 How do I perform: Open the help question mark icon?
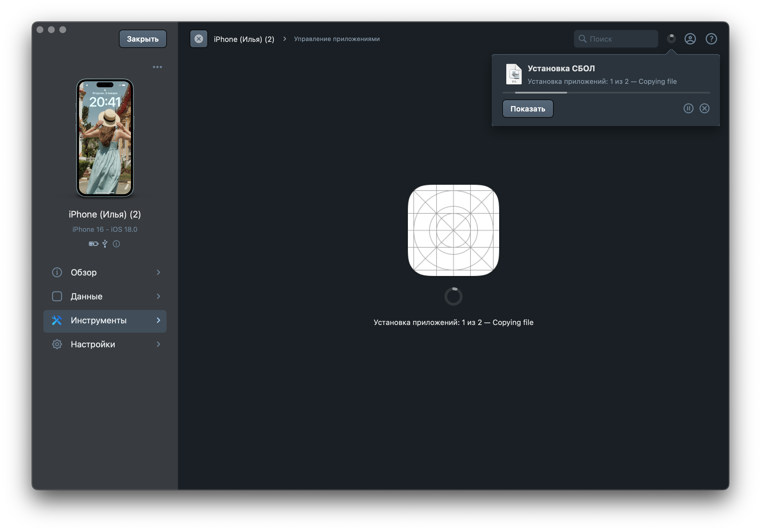click(x=711, y=39)
